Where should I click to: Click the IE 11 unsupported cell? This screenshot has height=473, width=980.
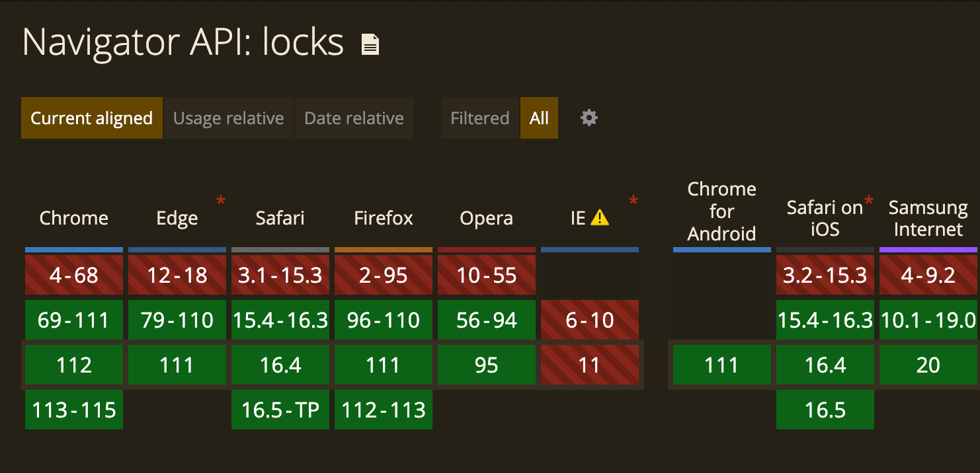pos(590,365)
